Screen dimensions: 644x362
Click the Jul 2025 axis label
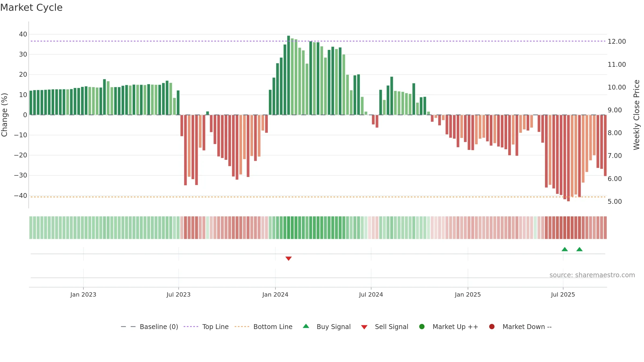[563, 295]
